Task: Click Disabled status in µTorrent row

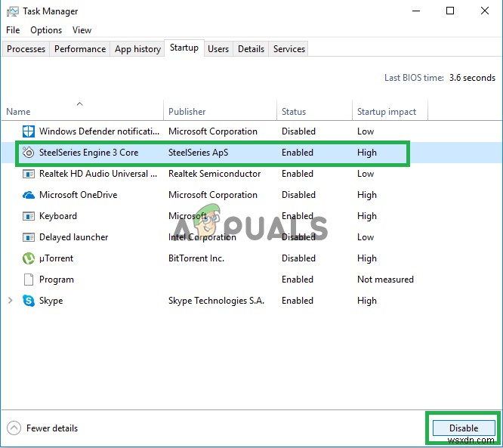Action: click(x=298, y=258)
